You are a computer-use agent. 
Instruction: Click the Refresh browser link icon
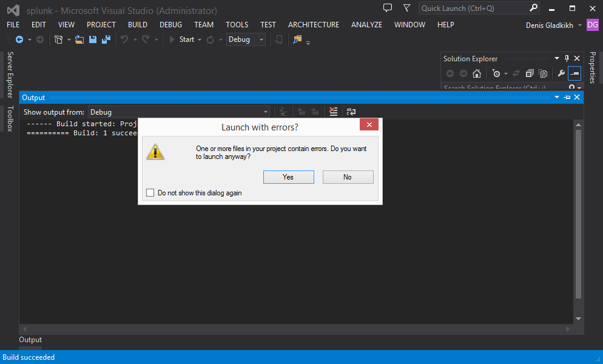pos(211,39)
